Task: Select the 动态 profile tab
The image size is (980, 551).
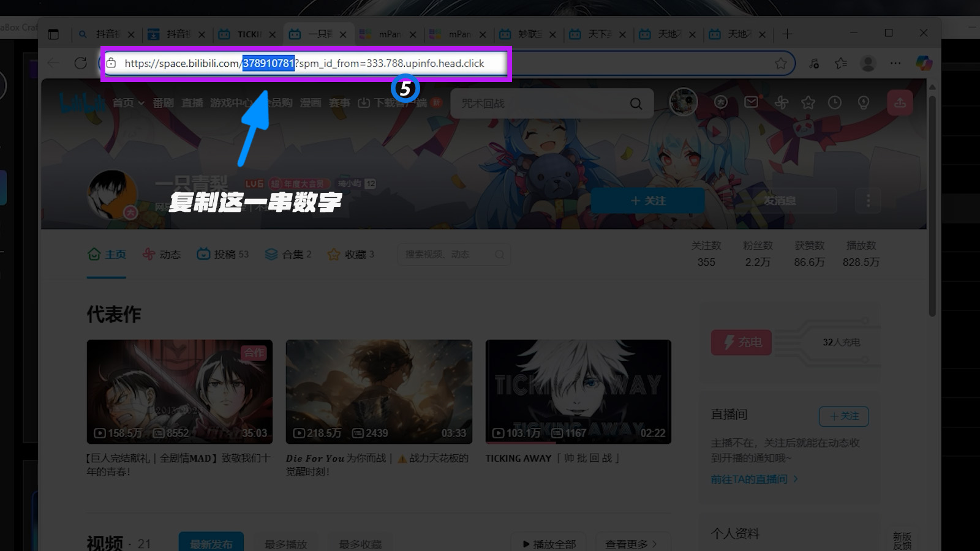Action: point(161,254)
